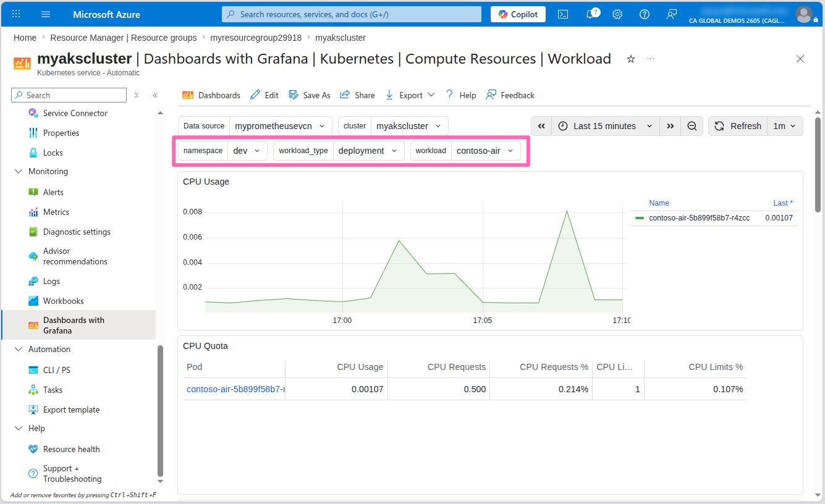Collapse the sidebar with the double-chevron icon
This screenshot has width=825, height=504.
point(155,95)
